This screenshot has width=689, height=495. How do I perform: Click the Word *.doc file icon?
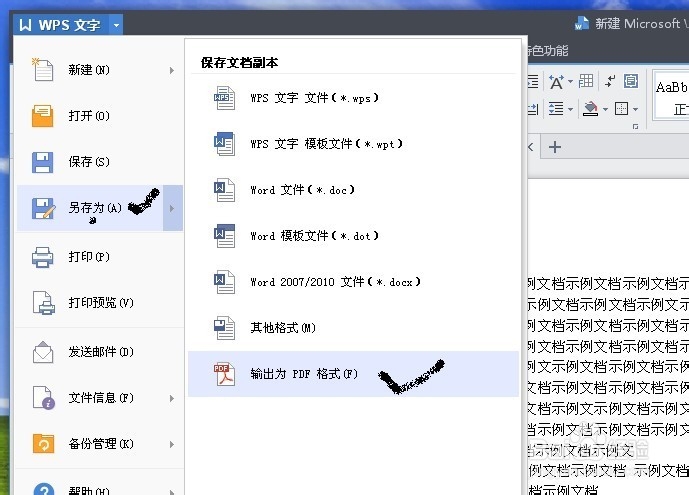coord(224,190)
